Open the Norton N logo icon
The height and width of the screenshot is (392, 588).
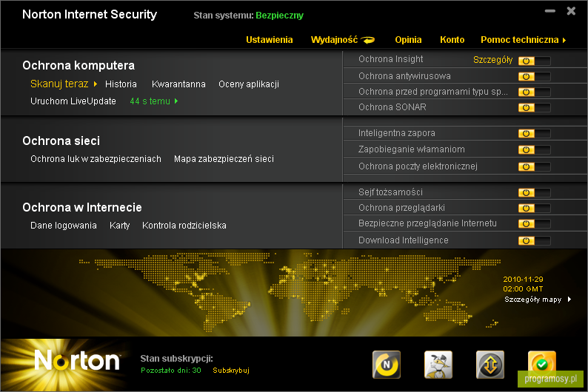coord(387,365)
